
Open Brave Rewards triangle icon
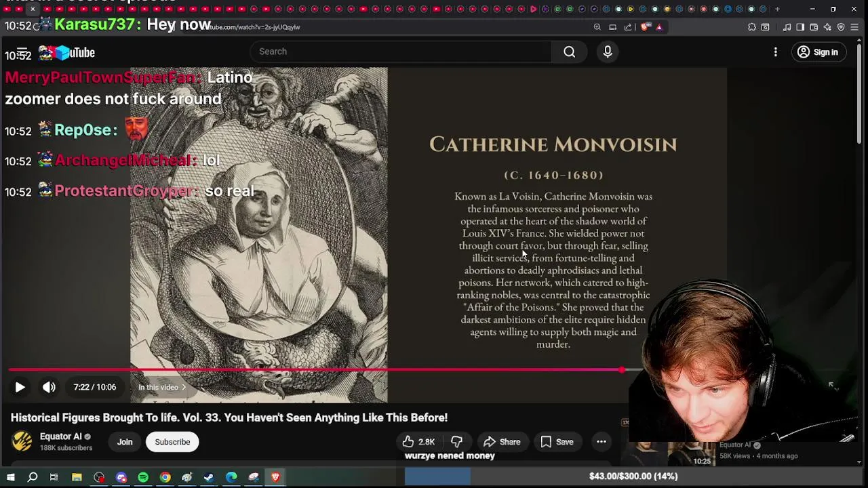(659, 27)
